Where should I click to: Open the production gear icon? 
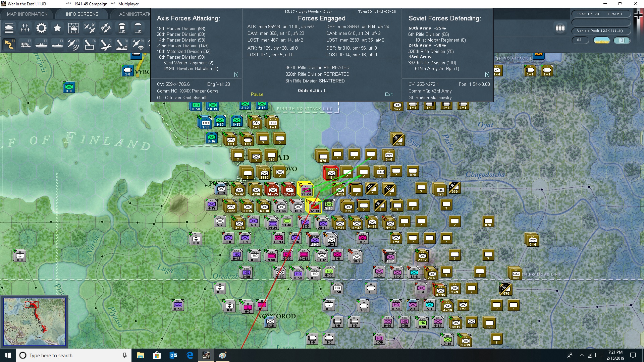41,28
